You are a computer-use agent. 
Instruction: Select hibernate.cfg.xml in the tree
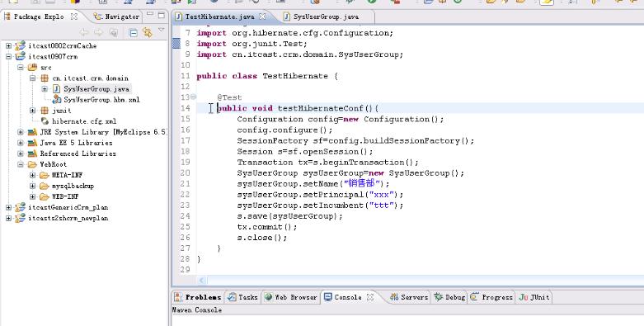[84, 121]
